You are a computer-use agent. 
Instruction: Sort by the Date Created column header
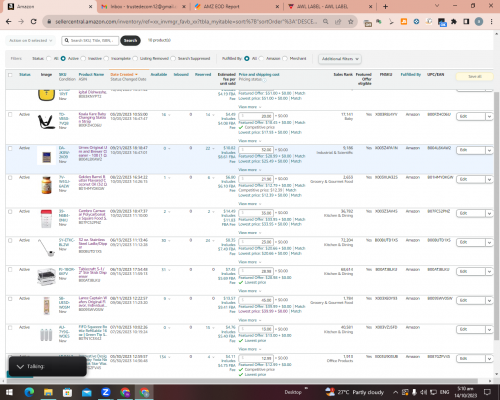pos(124,74)
